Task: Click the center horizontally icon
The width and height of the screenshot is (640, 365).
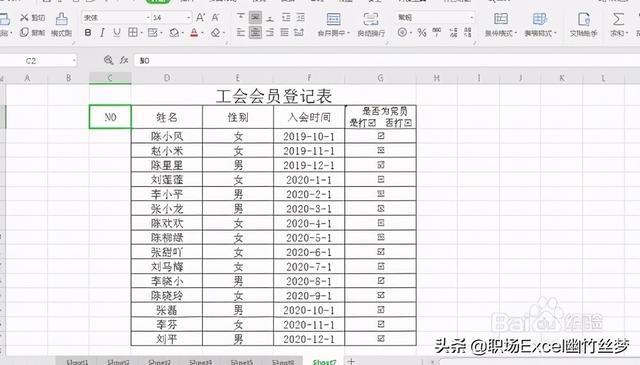Action: [256, 32]
